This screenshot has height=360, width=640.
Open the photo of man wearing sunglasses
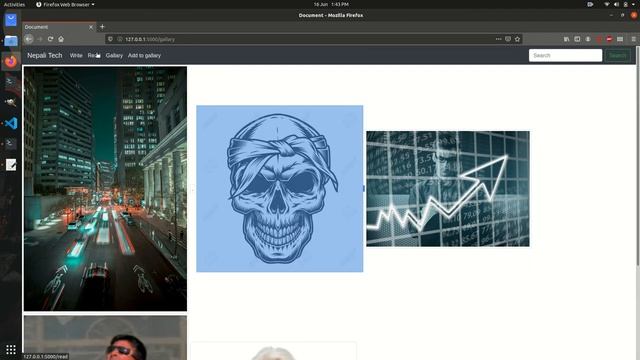pos(105,338)
